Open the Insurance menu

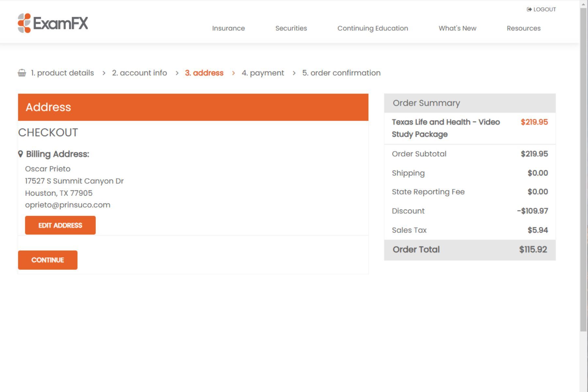point(228,28)
